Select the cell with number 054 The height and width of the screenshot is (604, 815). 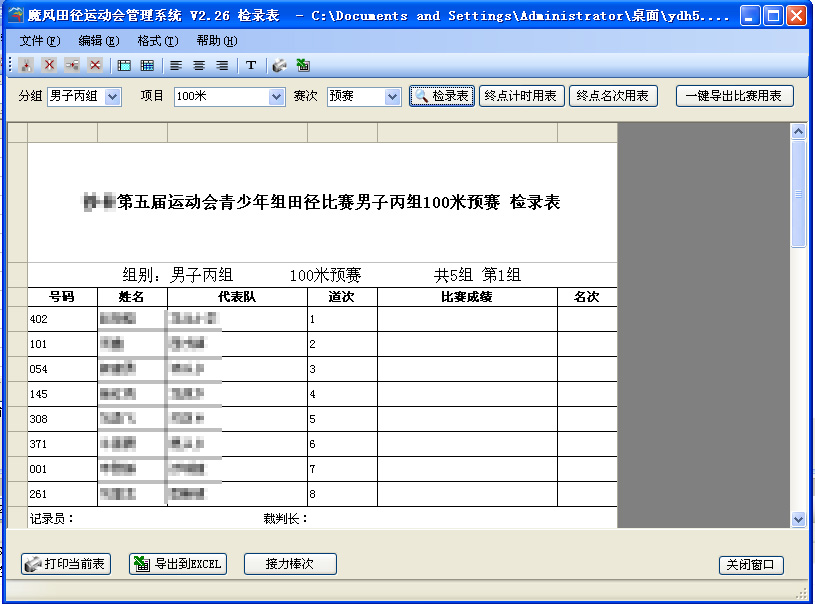pyautogui.click(x=62, y=369)
